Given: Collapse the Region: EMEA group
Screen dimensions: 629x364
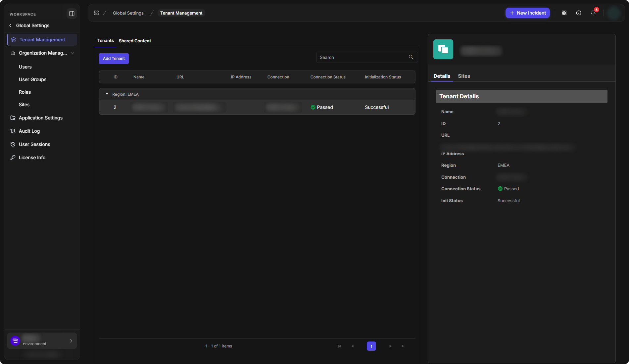Looking at the screenshot, I should [x=107, y=94].
